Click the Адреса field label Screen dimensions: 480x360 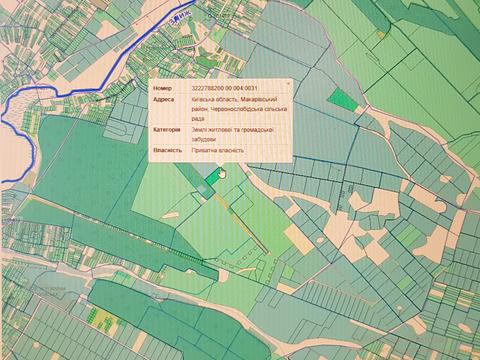tap(163, 99)
